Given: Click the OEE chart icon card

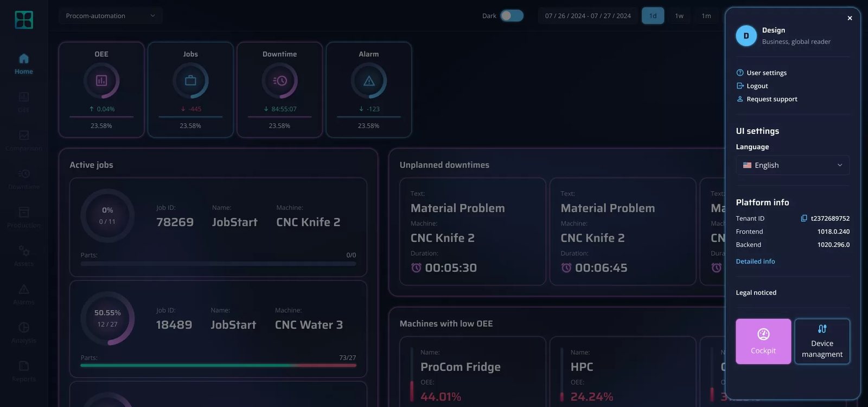Looking at the screenshot, I should tap(101, 80).
